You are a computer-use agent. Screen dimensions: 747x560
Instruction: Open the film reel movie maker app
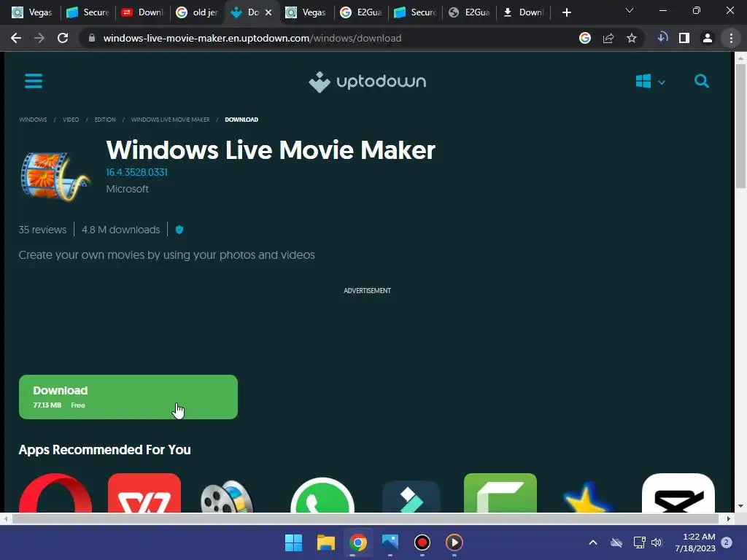tap(227, 495)
